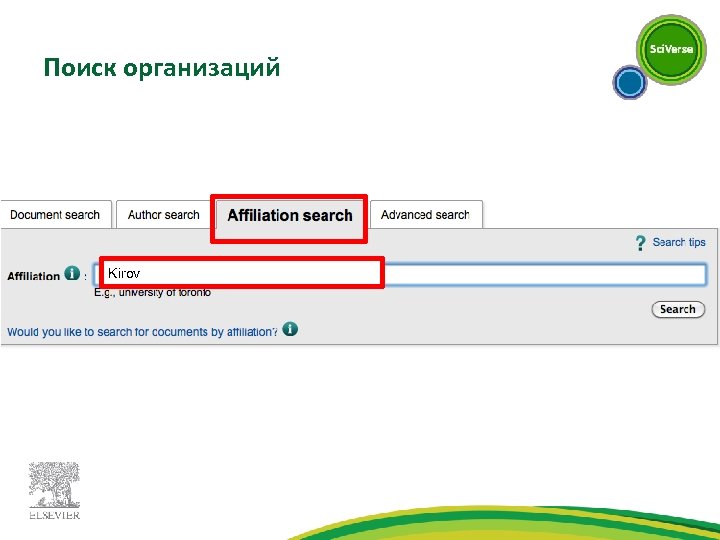Viewport: 720px width, 540px height.
Task: Click the Affiliation field label
Action: [x=34, y=276]
